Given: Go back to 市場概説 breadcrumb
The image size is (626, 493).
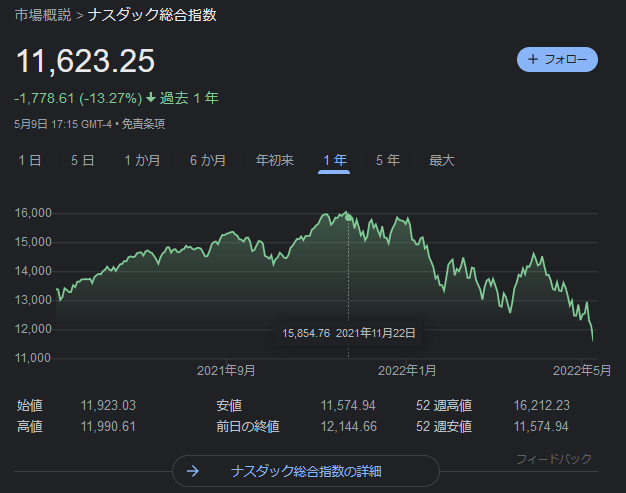Looking at the screenshot, I should pos(43,15).
